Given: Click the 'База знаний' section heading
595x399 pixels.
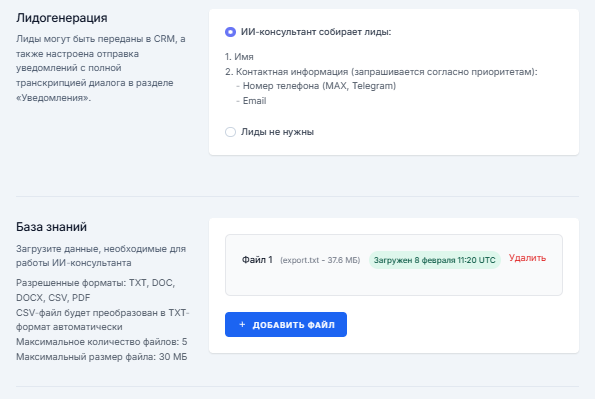Looking at the screenshot, I should [51, 227].
